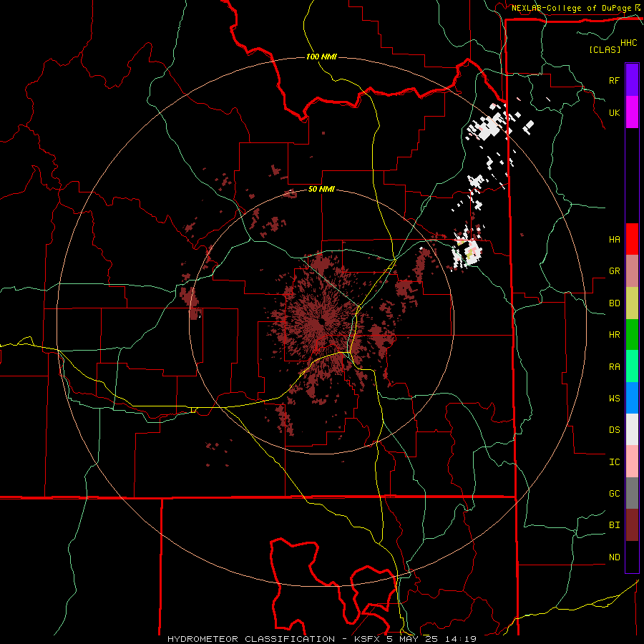Click the DS legend label
This screenshot has width=644, height=644.
click(615, 430)
